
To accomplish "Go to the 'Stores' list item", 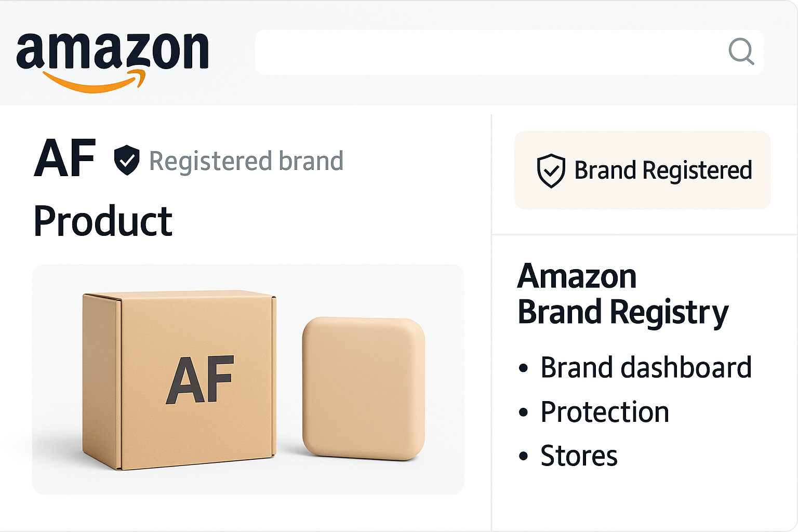I will click(579, 456).
